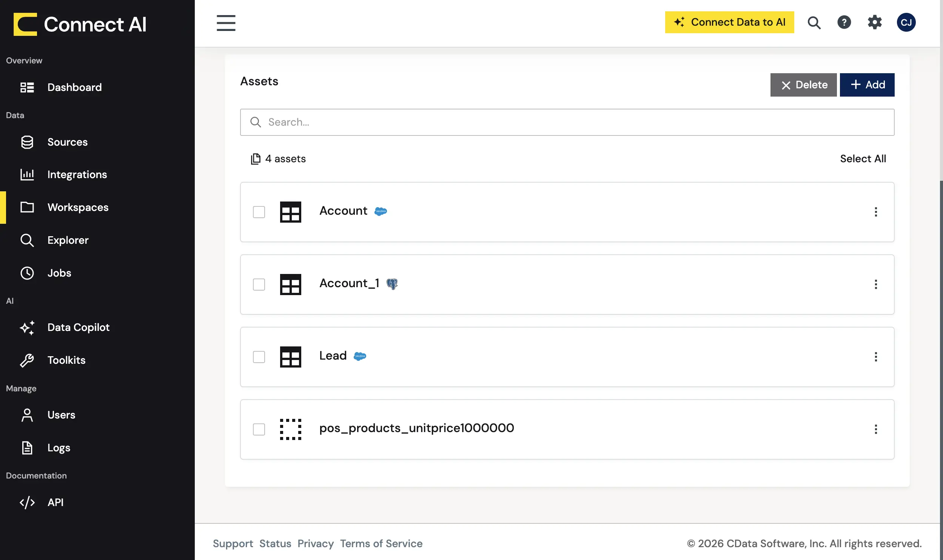Select the Lead asset checkbox

click(259, 357)
